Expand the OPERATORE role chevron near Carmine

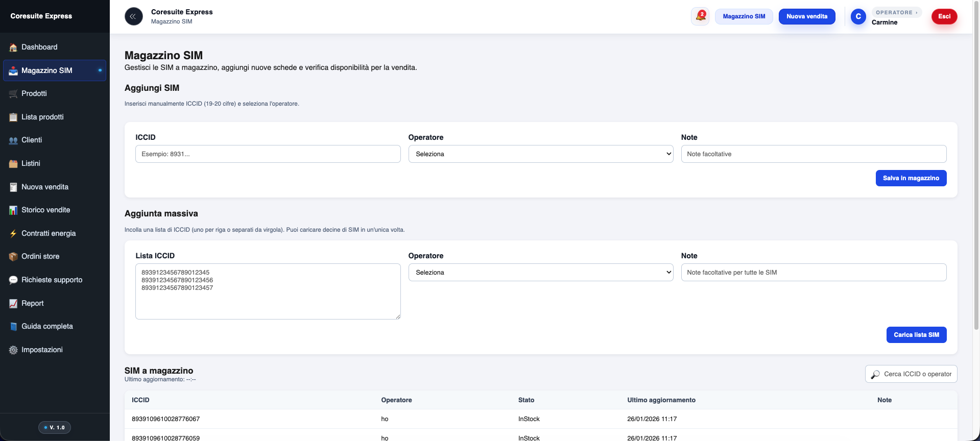pyautogui.click(x=916, y=13)
